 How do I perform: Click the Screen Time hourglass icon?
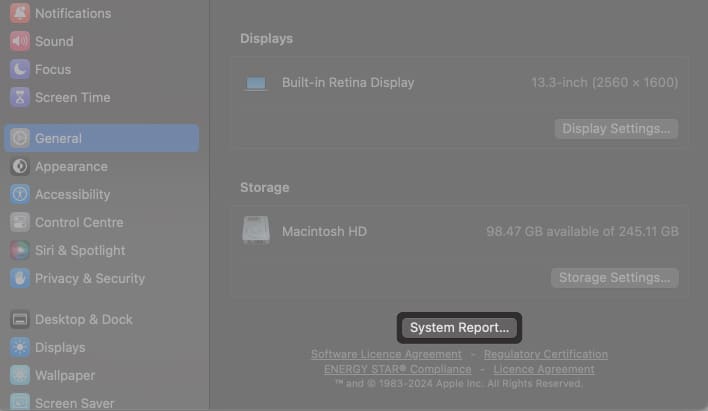tap(19, 97)
